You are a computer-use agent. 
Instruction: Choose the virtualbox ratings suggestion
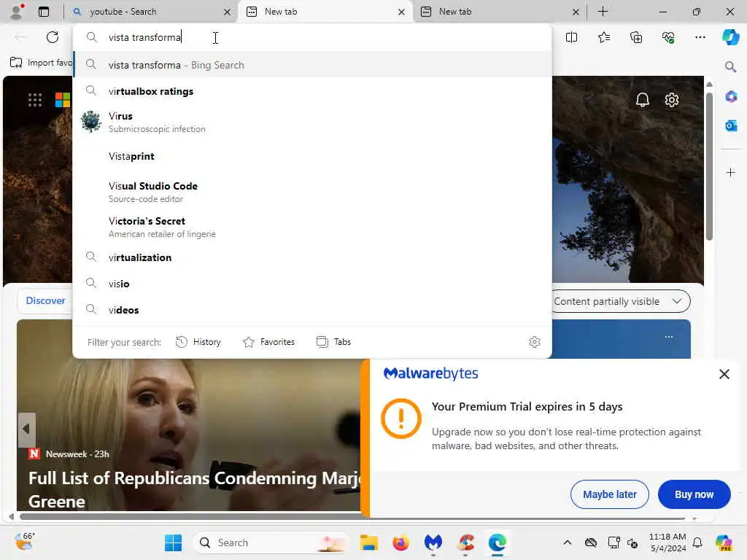tap(312, 91)
